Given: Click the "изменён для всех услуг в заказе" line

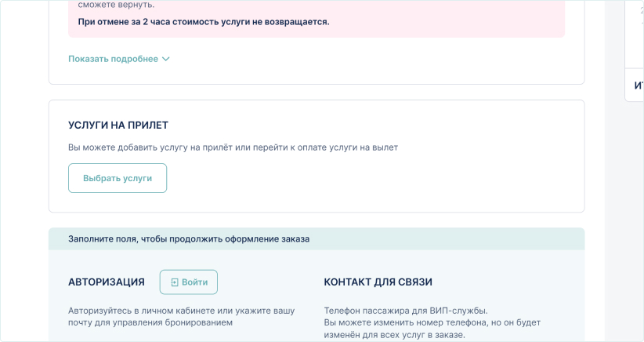Looking at the screenshot, I should tap(394, 335).
